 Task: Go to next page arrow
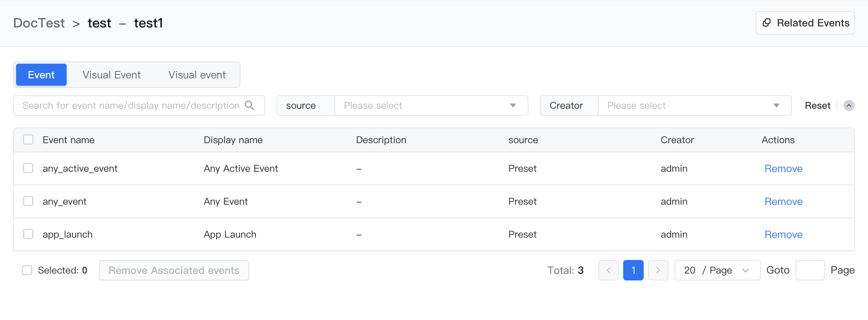coord(658,270)
